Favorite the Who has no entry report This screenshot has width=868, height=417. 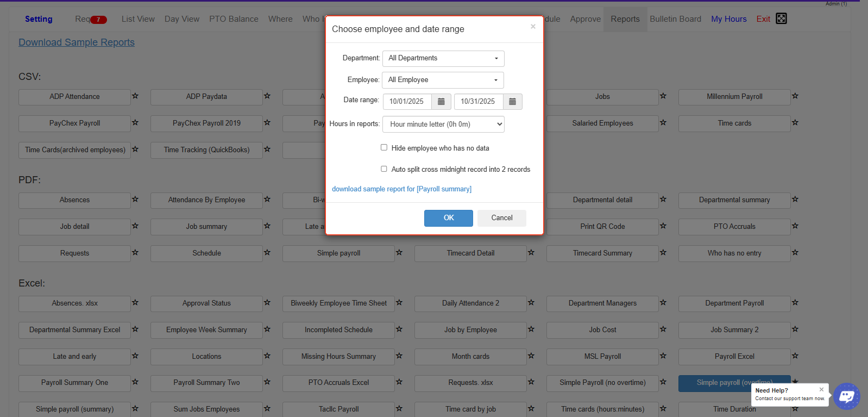pyautogui.click(x=795, y=253)
